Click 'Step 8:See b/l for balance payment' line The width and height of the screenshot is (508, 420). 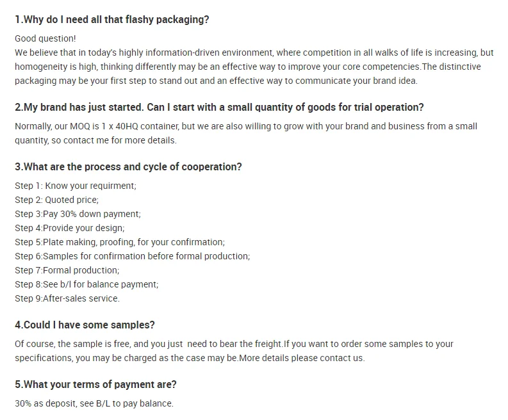click(86, 284)
